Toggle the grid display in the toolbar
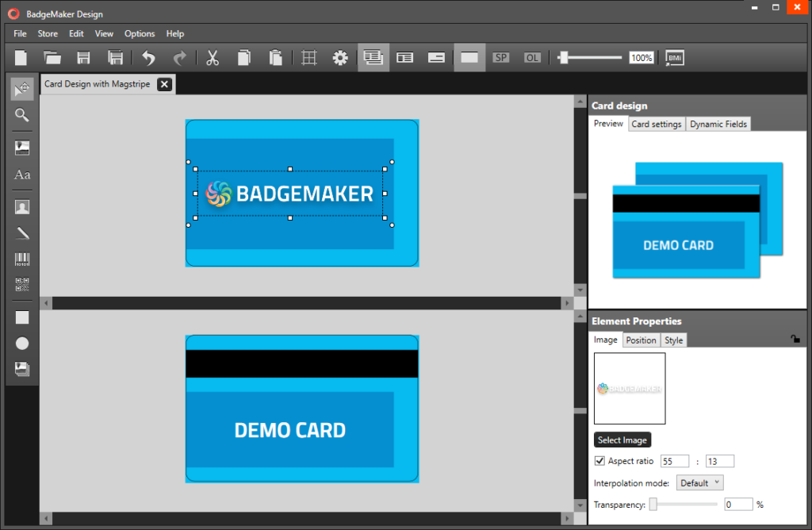Screen dimensions: 812x530 tap(308, 57)
